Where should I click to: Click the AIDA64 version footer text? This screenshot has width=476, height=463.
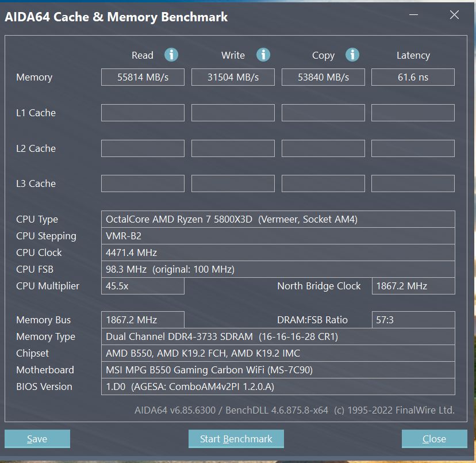(x=294, y=410)
